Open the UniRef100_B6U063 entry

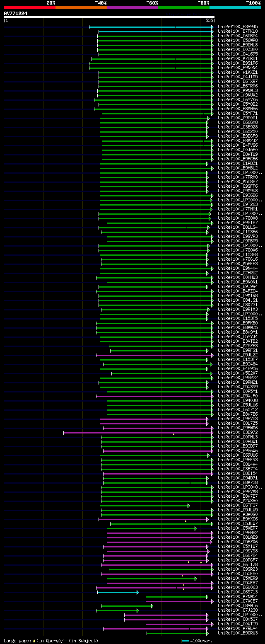click(x=238, y=587)
